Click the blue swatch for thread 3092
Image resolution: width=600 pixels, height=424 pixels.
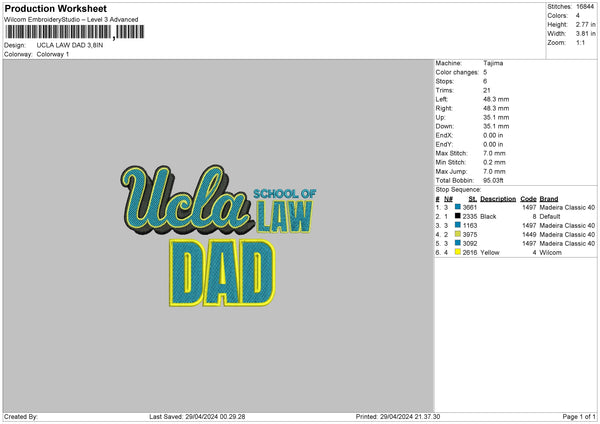coord(458,243)
